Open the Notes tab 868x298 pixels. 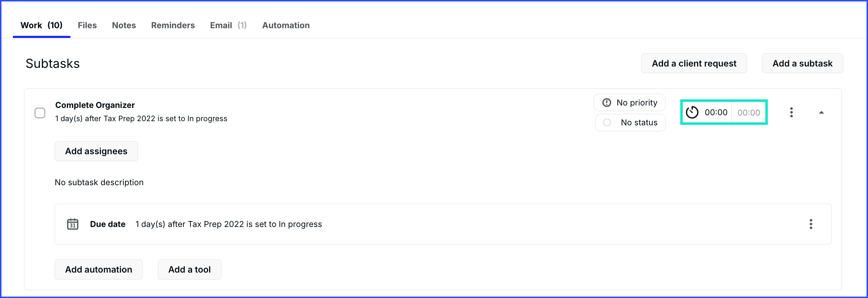coord(124,25)
